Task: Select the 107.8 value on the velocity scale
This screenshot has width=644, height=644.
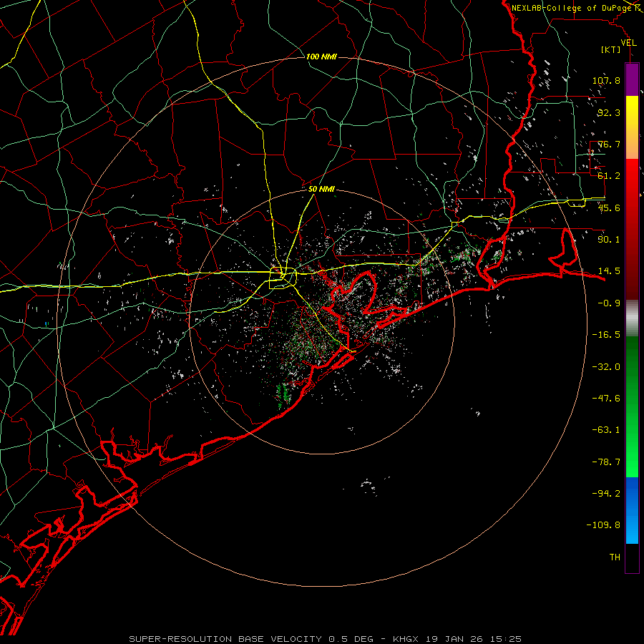Action: 606,80
